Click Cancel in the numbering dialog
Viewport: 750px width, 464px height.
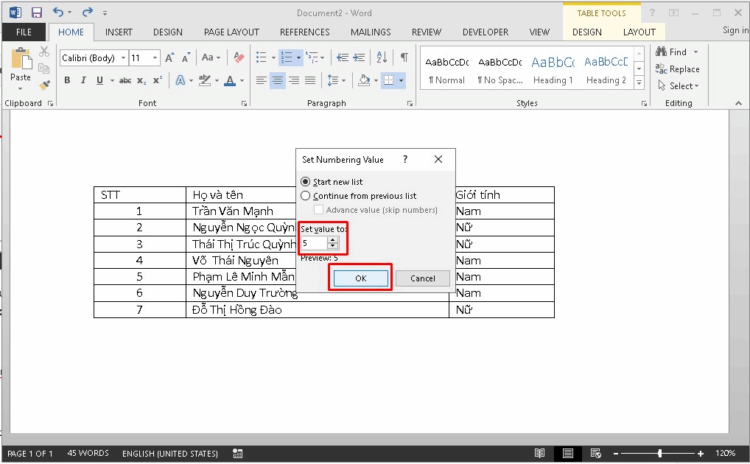tap(422, 278)
